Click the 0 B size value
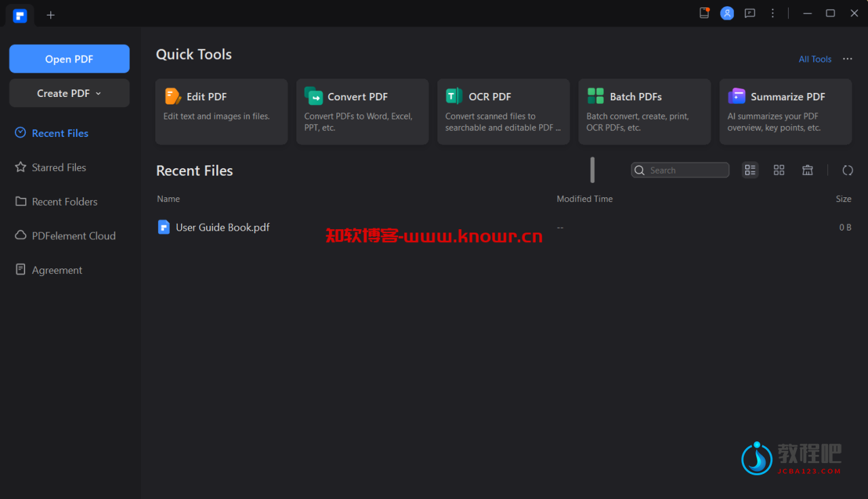 pyautogui.click(x=845, y=227)
